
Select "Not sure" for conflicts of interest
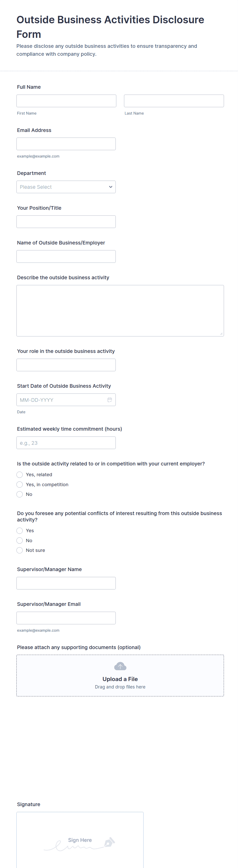[x=19, y=550]
